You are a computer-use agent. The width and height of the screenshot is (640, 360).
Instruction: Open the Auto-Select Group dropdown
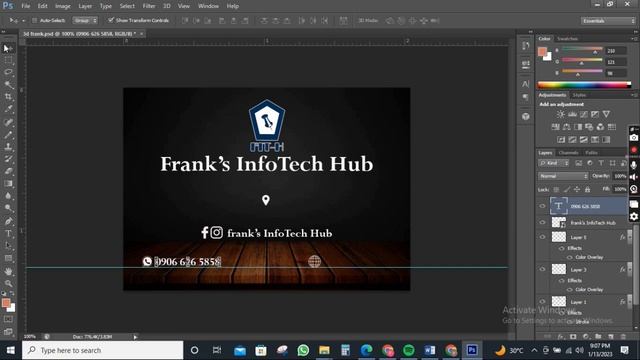click(x=85, y=20)
